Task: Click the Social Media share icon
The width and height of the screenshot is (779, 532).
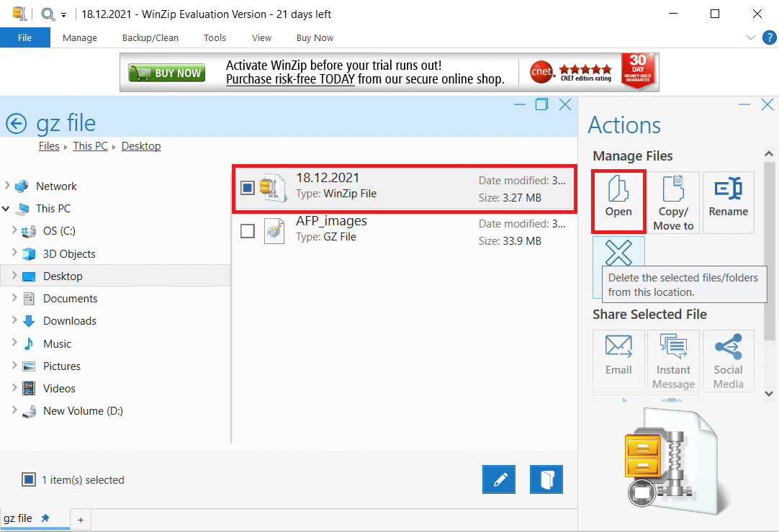Action: point(728,360)
